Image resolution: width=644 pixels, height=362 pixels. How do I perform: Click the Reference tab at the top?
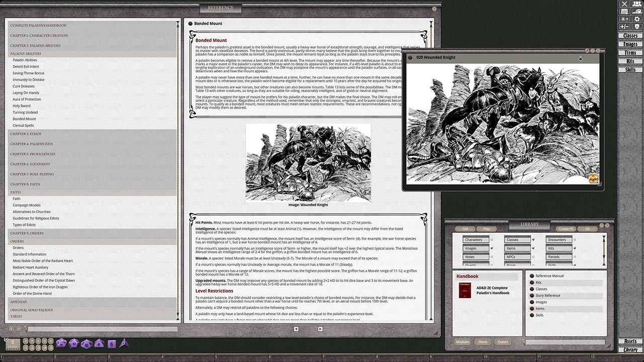click(x=220, y=8)
